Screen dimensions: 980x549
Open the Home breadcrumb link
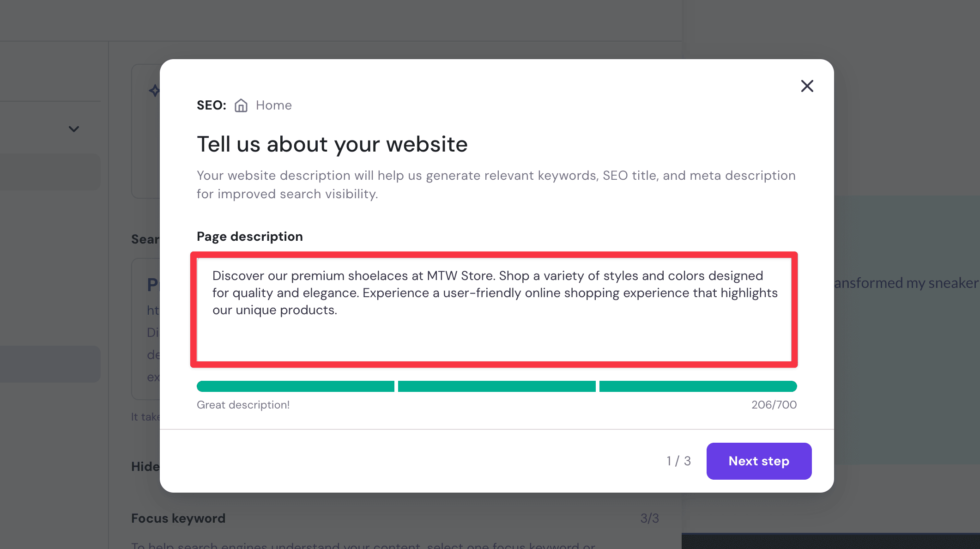click(273, 105)
